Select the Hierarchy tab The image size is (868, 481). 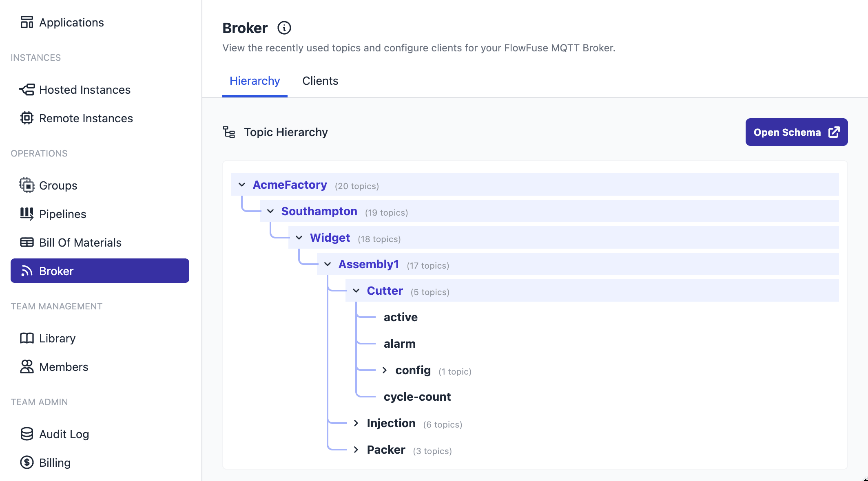pos(255,81)
